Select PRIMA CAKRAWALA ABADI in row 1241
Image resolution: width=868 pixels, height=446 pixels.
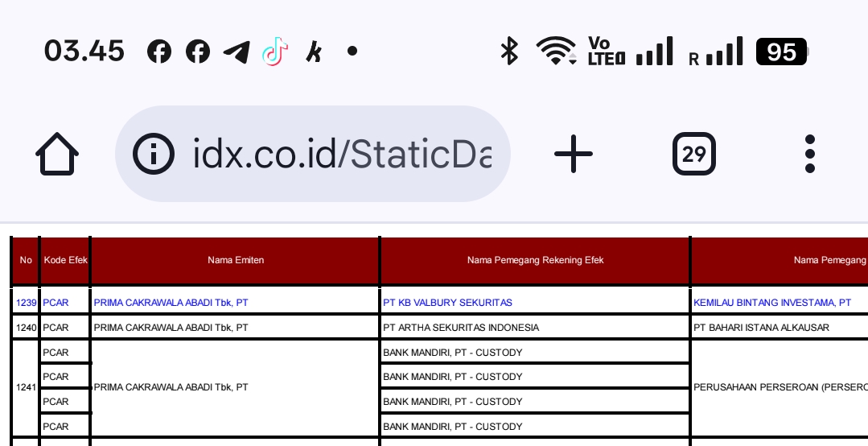coord(235,387)
